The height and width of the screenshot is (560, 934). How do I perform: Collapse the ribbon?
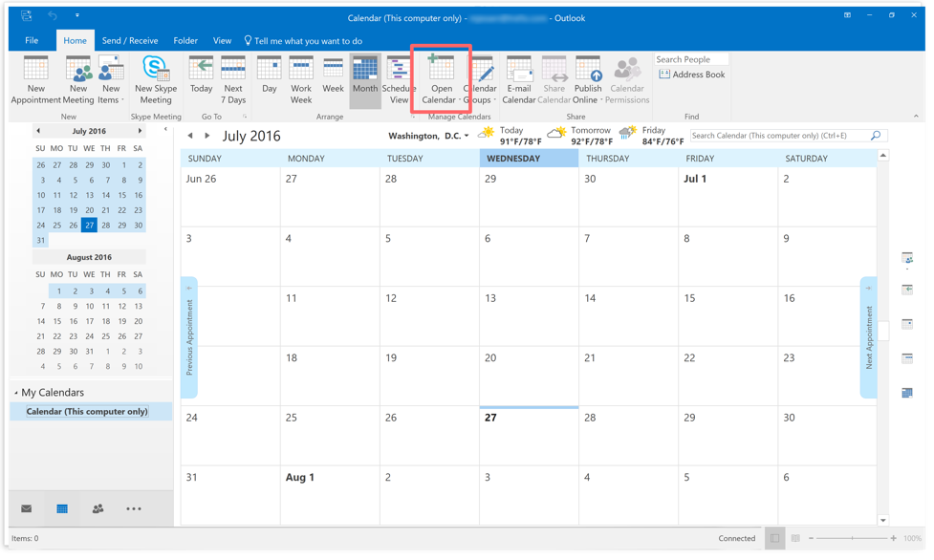coord(916,117)
